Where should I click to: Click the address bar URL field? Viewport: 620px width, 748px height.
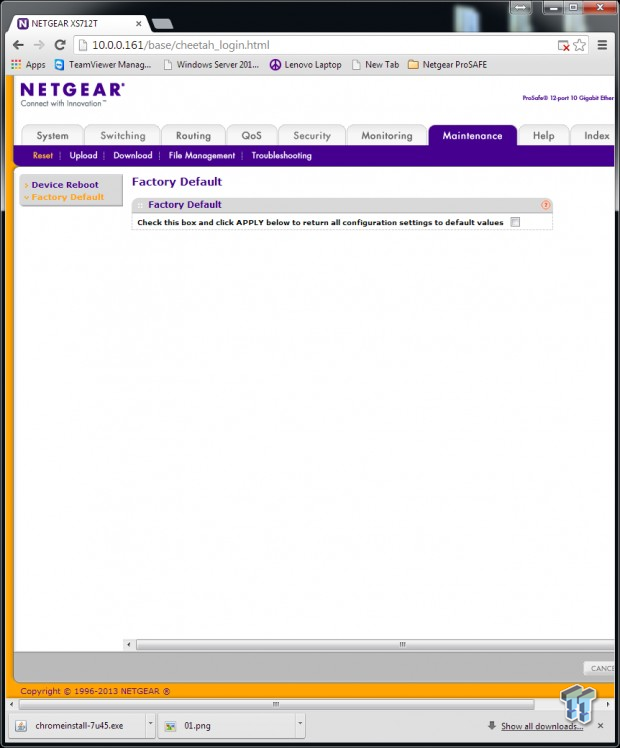315,45
